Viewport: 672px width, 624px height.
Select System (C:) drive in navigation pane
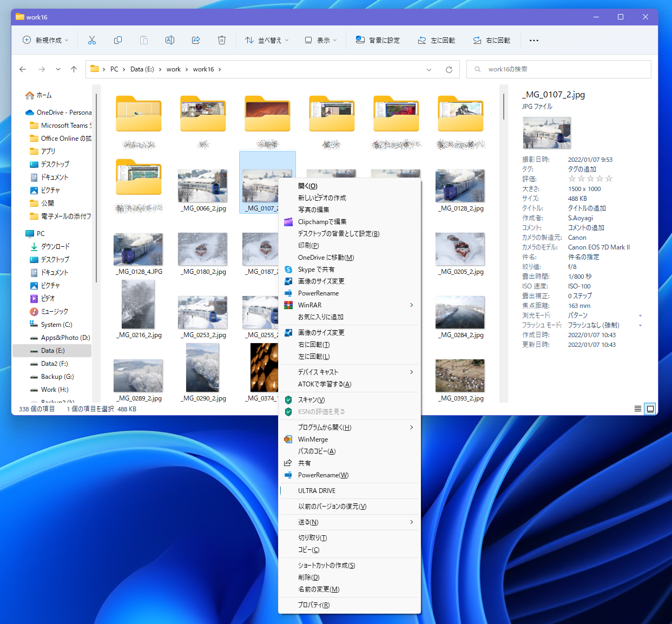pos(51,325)
